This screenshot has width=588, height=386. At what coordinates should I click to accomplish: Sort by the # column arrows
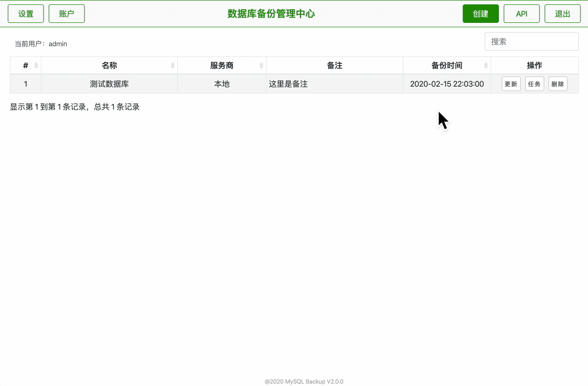tap(36, 66)
